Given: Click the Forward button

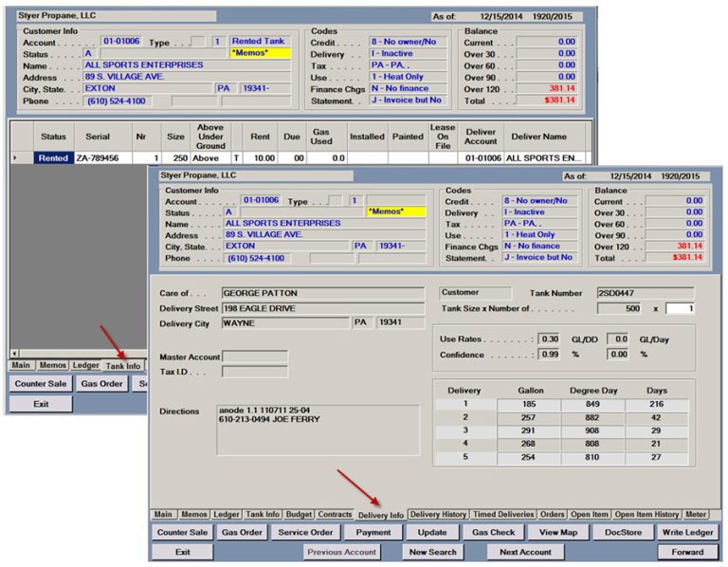Looking at the screenshot, I should [x=687, y=552].
